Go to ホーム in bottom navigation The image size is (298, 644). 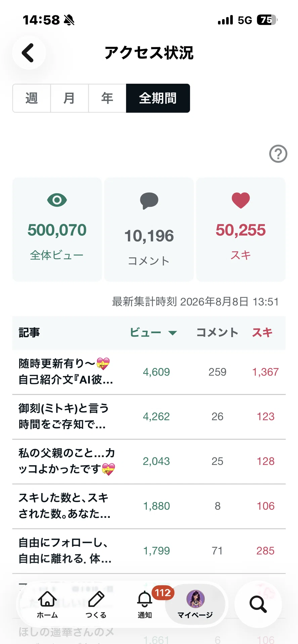[47, 604]
